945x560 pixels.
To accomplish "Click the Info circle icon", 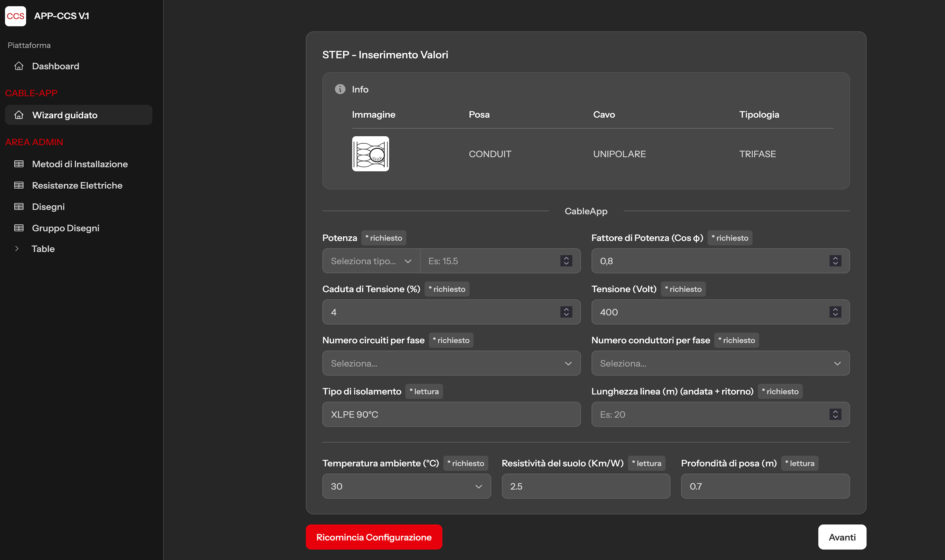I will tap(340, 89).
